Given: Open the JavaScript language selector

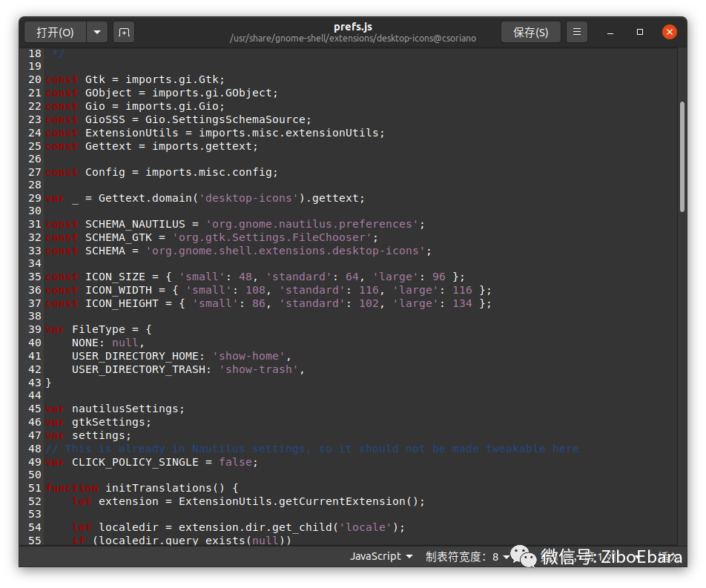Looking at the screenshot, I should tap(381, 556).
